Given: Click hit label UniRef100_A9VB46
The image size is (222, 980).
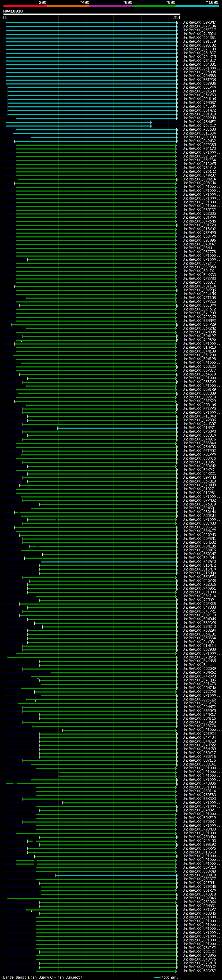Looking at the screenshot, I should [x=199, y=898].
